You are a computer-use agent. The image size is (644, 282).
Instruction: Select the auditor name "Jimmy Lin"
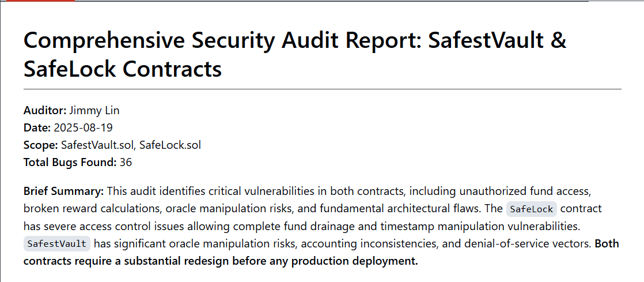pyautogui.click(x=94, y=110)
